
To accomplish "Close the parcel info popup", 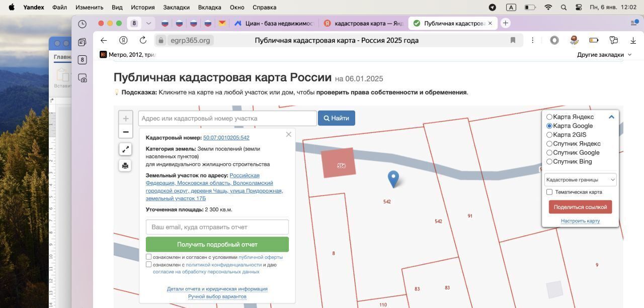I will [288, 134].
